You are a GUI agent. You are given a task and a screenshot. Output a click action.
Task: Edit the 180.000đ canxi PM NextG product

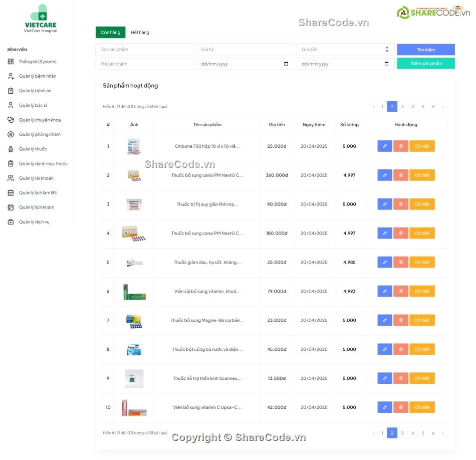click(x=385, y=233)
